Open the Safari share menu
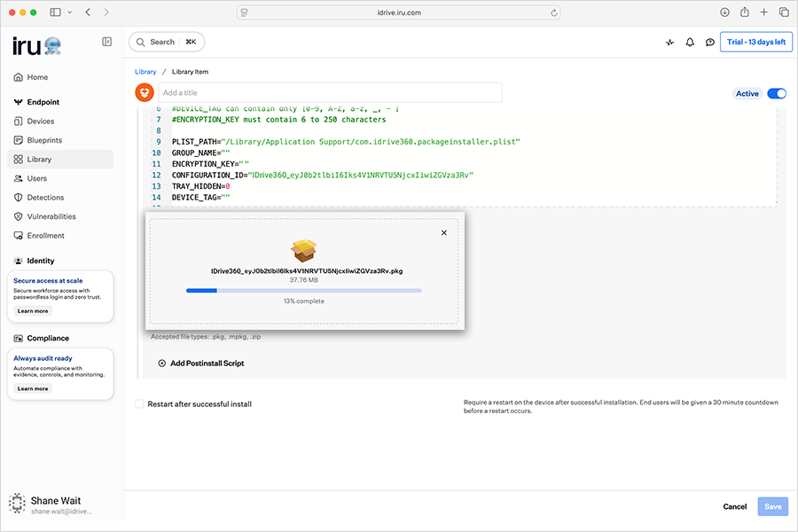Image resolution: width=798 pixels, height=532 pixels. [745, 12]
